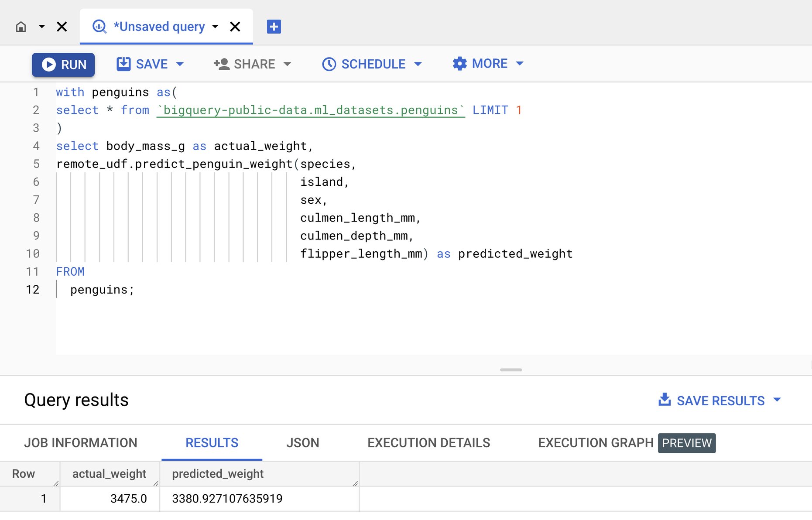Click 'remote_udf.predict_penguin_weight' in editor
812x520 pixels.
pos(174,164)
